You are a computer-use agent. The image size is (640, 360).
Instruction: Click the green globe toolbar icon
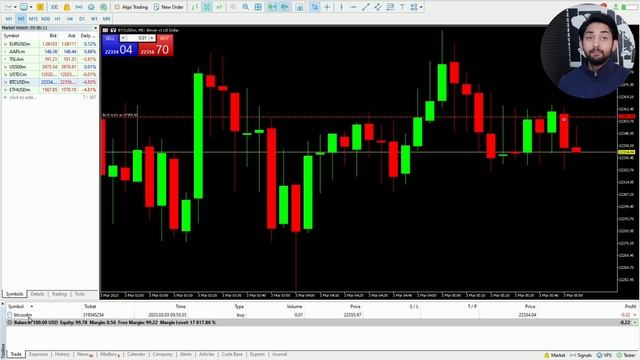(x=103, y=7)
